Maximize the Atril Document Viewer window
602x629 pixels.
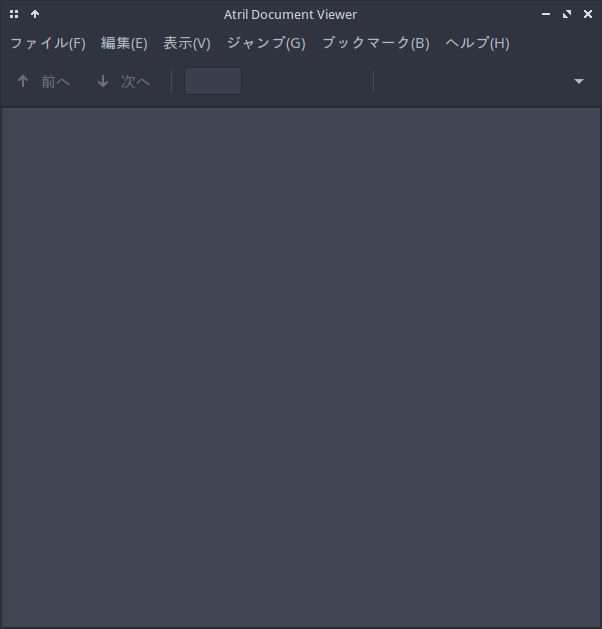[x=567, y=14]
